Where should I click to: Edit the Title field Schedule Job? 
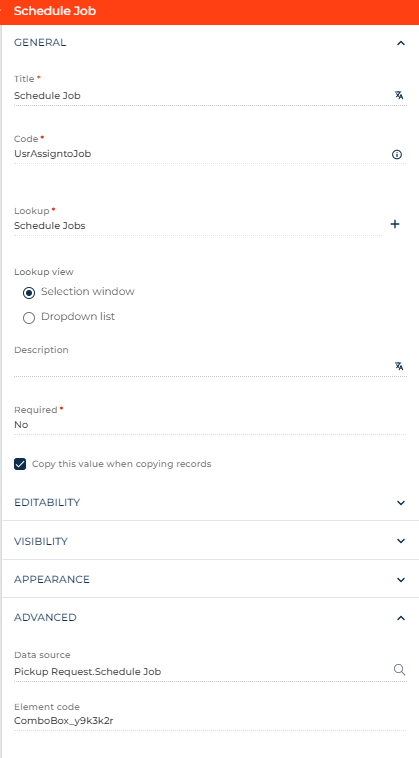[x=203, y=96]
